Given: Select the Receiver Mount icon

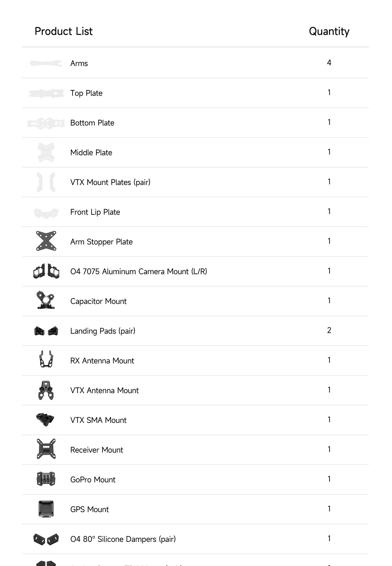Looking at the screenshot, I should pos(46,449).
